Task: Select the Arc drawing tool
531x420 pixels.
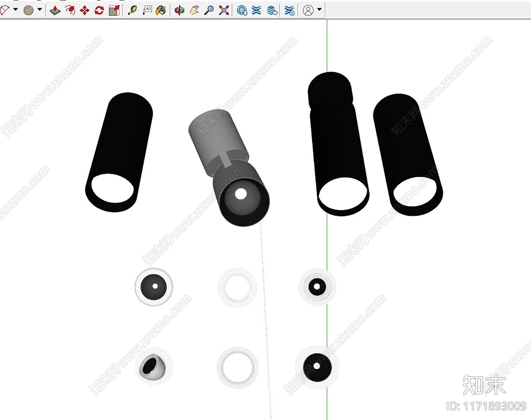Action: coord(5,10)
